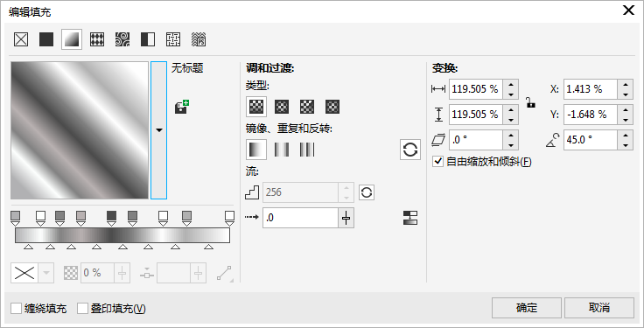Enable 叠印填充 checkbox

pyautogui.click(x=83, y=308)
